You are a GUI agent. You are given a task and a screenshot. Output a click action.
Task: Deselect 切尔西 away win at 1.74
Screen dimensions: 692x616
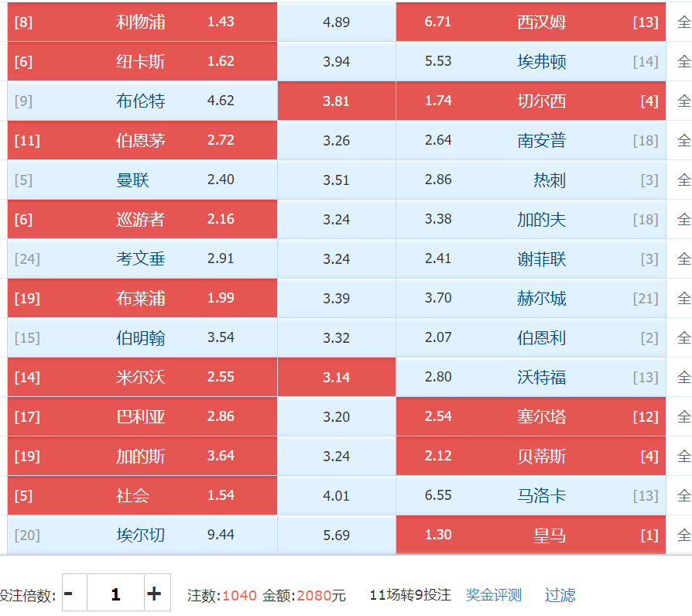coord(531,101)
